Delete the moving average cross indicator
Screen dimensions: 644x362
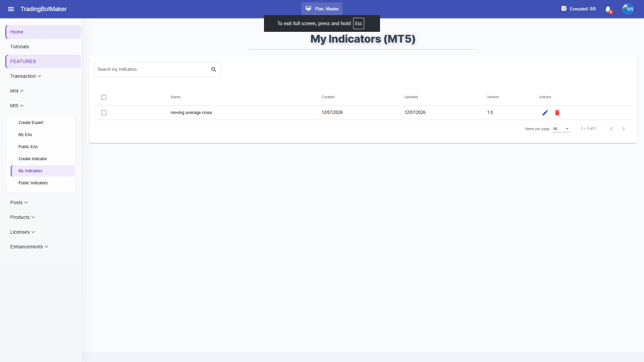coord(557,113)
